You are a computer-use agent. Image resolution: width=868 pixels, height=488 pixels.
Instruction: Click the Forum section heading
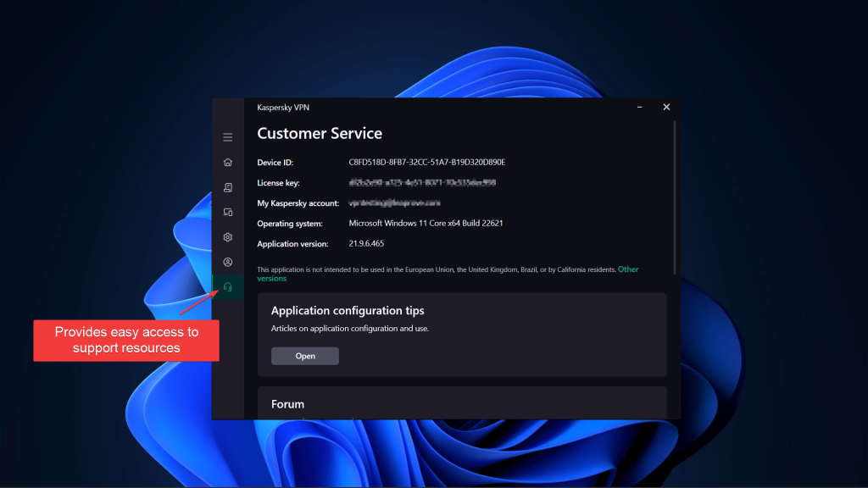288,404
